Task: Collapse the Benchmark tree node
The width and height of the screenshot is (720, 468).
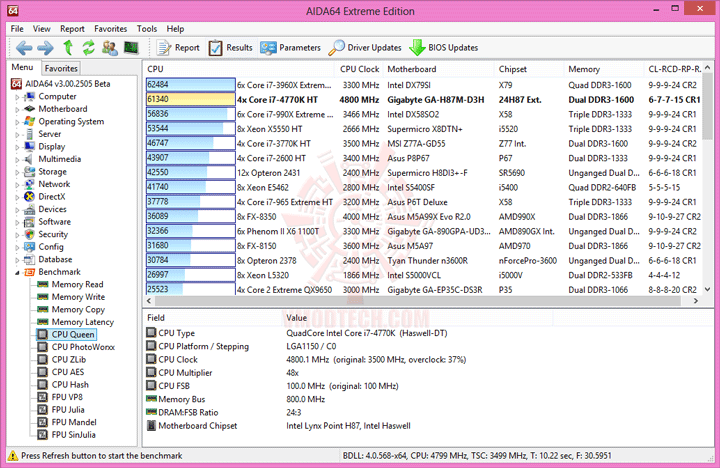Action: point(17,272)
